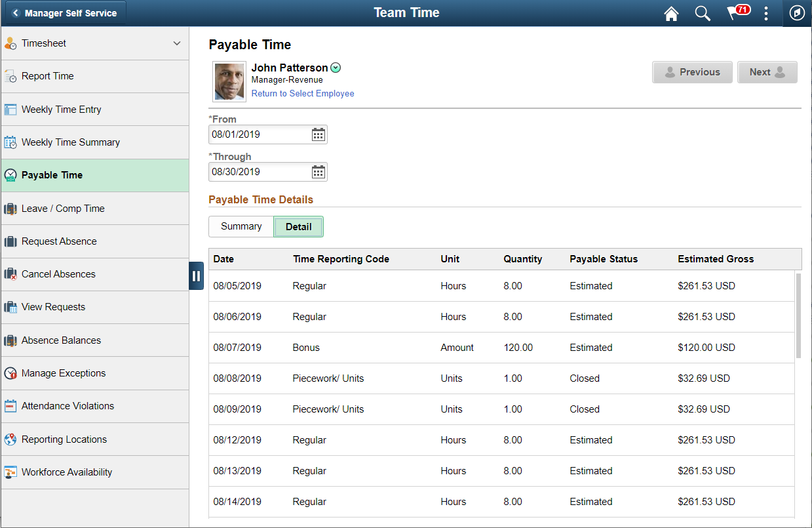Click the 08/09/2019 date cell

point(237,409)
